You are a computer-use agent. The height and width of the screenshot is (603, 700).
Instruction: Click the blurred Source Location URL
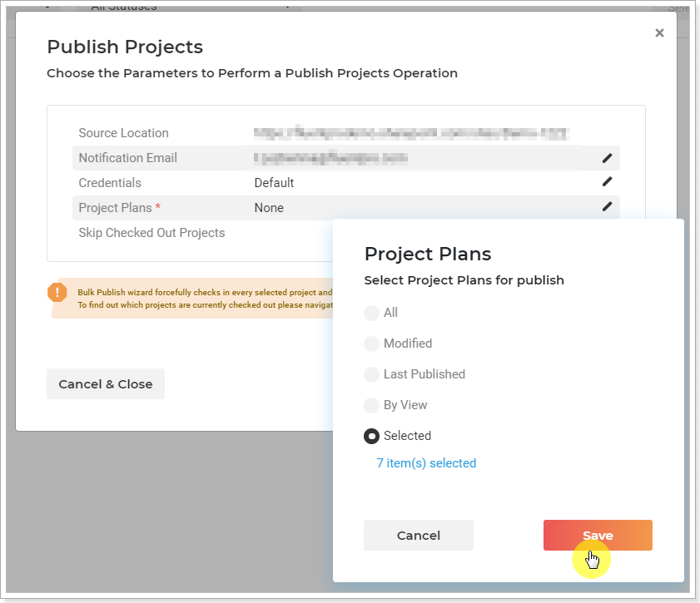411,133
